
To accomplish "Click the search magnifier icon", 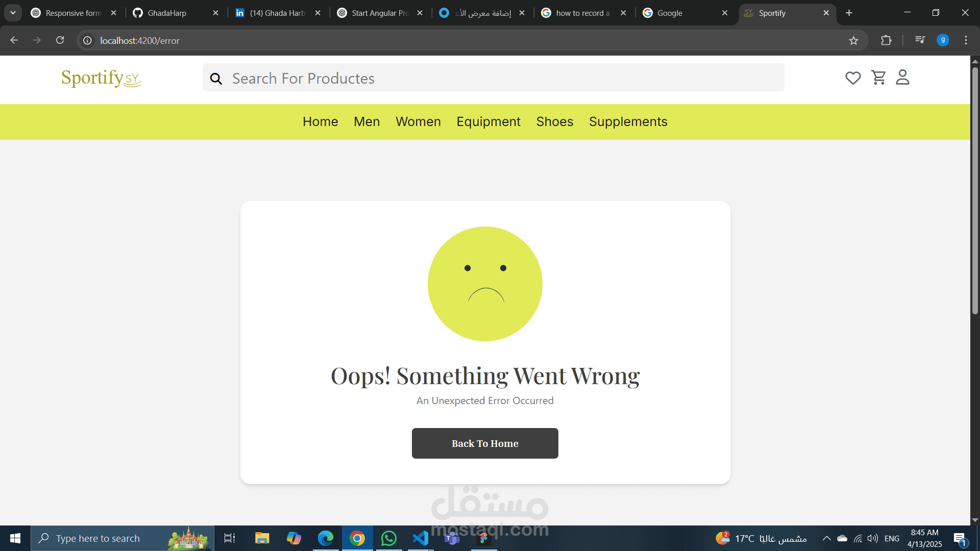I will coord(216,79).
